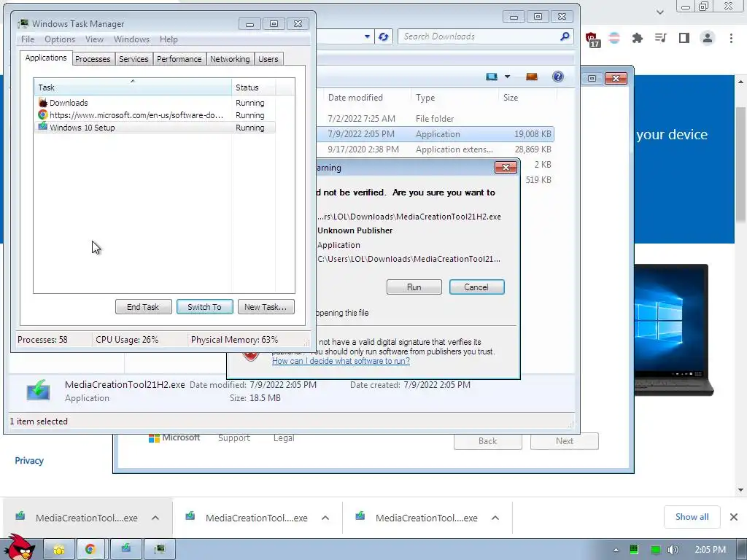Select the 19,008 KB Application file row
Screen dimensions: 747x560
[435, 134]
